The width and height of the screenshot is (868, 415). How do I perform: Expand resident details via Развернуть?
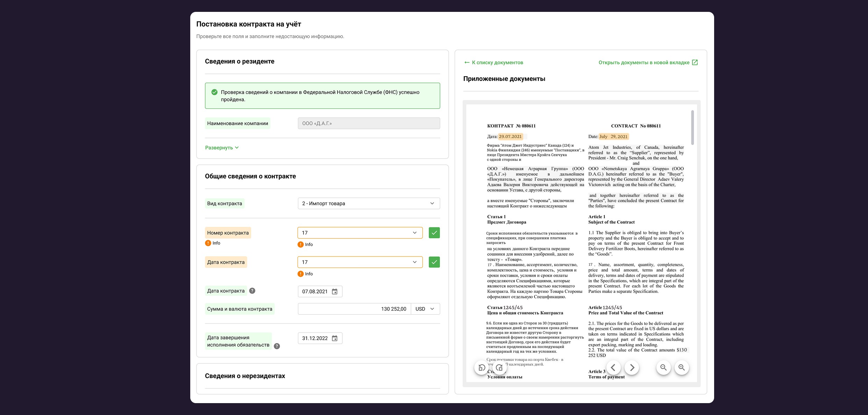[222, 148]
